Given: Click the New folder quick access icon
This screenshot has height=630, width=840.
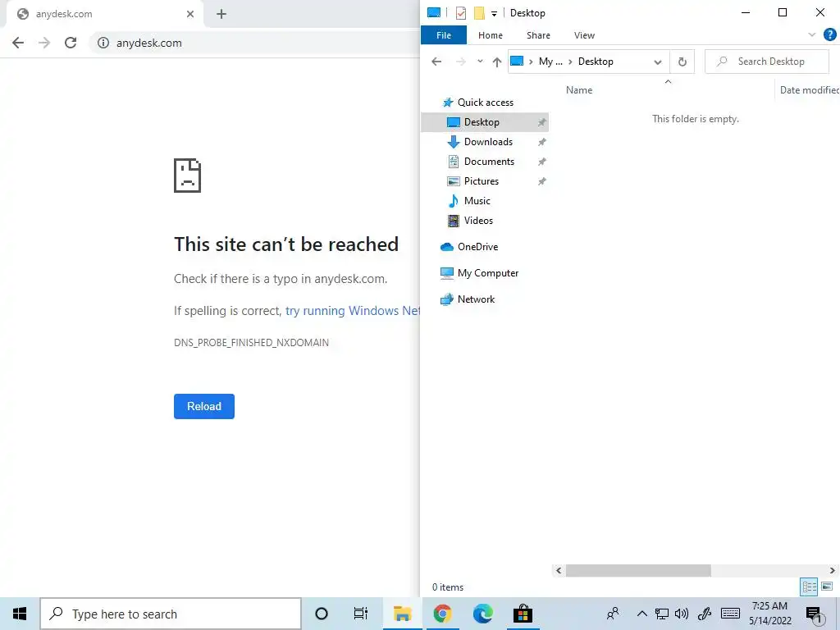Looking at the screenshot, I should point(479,13).
